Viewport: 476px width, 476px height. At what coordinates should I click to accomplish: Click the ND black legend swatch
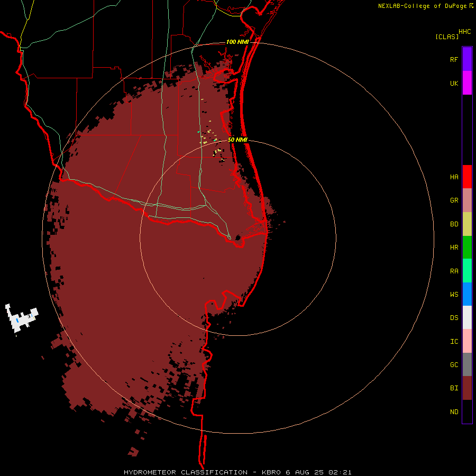(467, 411)
